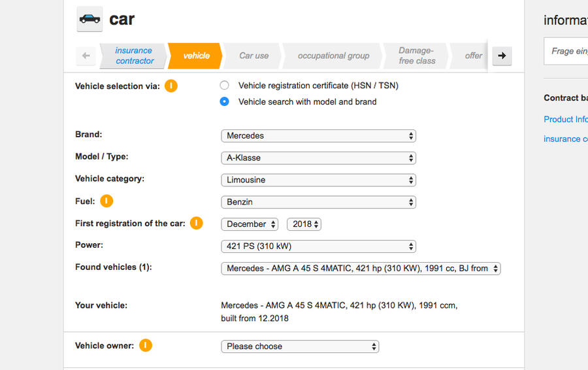Open info icon beside Vehicle selection via
This screenshot has width=588, height=370.
click(171, 86)
